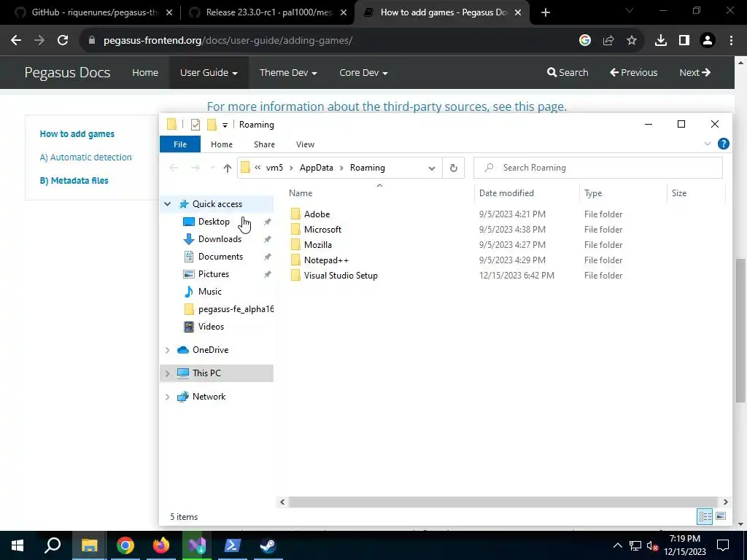Image resolution: width=747 pixels, height=560 pixels.
Task: Open Firefox from the taskbar
Action: click(x=160, y=545)
